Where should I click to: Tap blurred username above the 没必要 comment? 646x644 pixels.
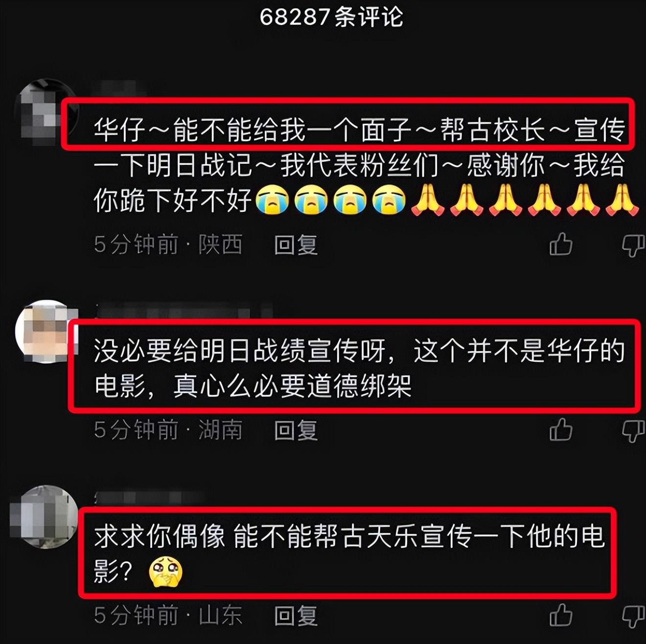click(x=184, y=311)
